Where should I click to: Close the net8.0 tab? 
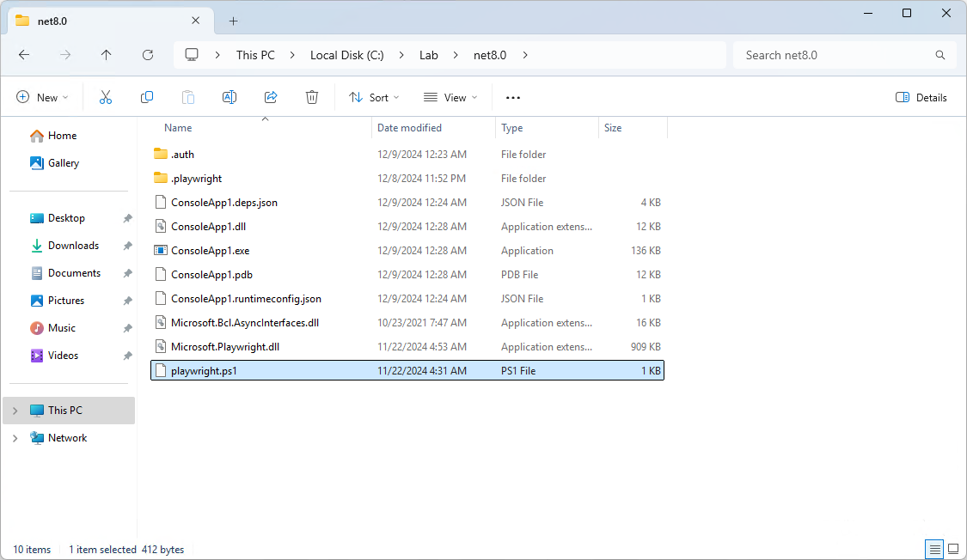[195, 21]
